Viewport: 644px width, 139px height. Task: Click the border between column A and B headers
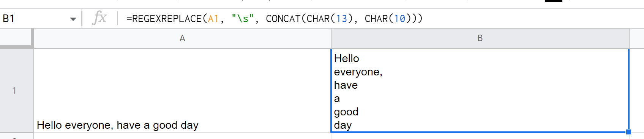tap(331, 38)
